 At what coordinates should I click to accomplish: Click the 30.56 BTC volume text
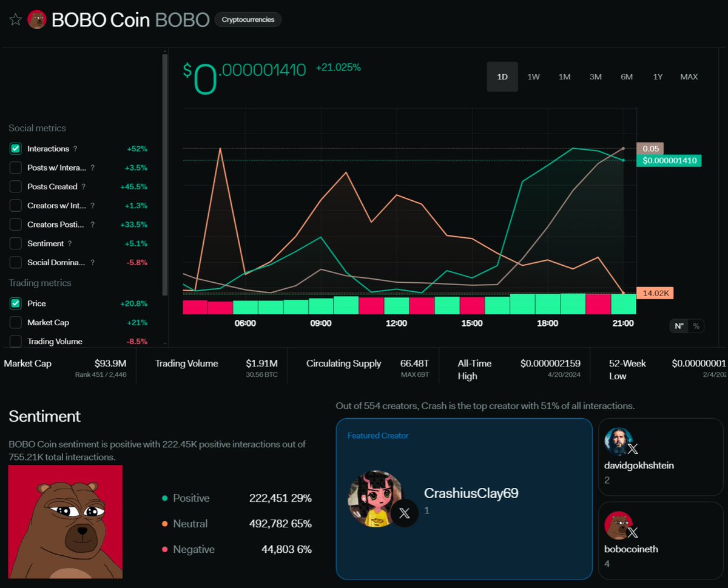(261, 376)
